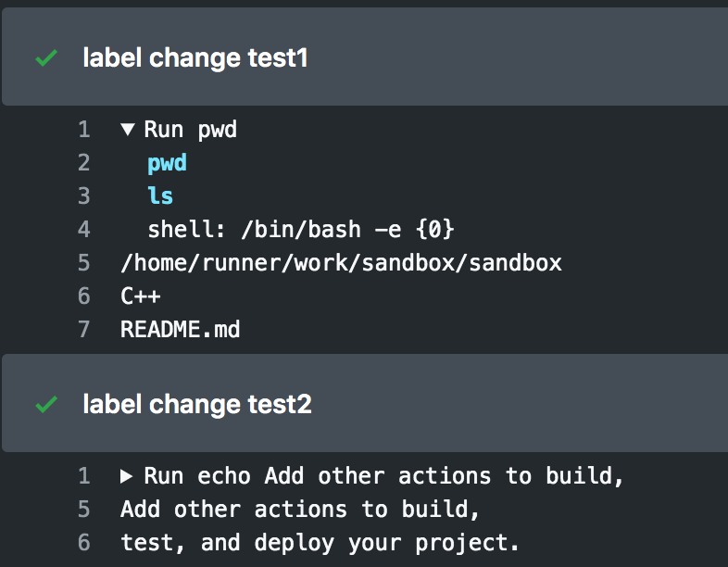728x567 pixels.
Task: Select line number 5 in the test2 step
Action: click(x=83, y=510)
